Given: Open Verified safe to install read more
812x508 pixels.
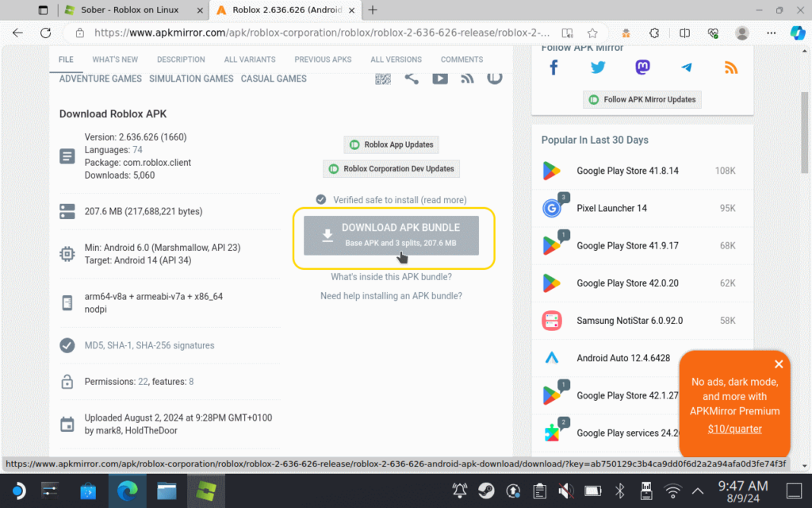Looking at the screenshot, I should [400, 199].
